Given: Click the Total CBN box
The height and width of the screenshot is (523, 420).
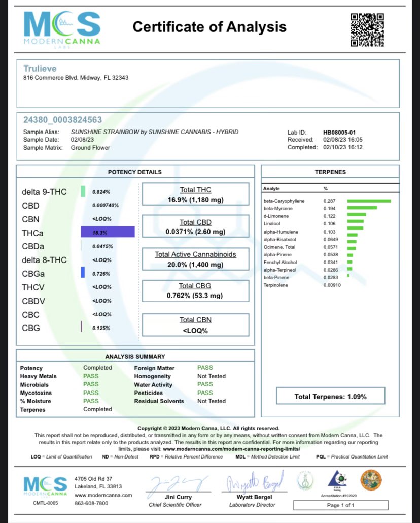Looking at the screenshot, I should point(196,325).
